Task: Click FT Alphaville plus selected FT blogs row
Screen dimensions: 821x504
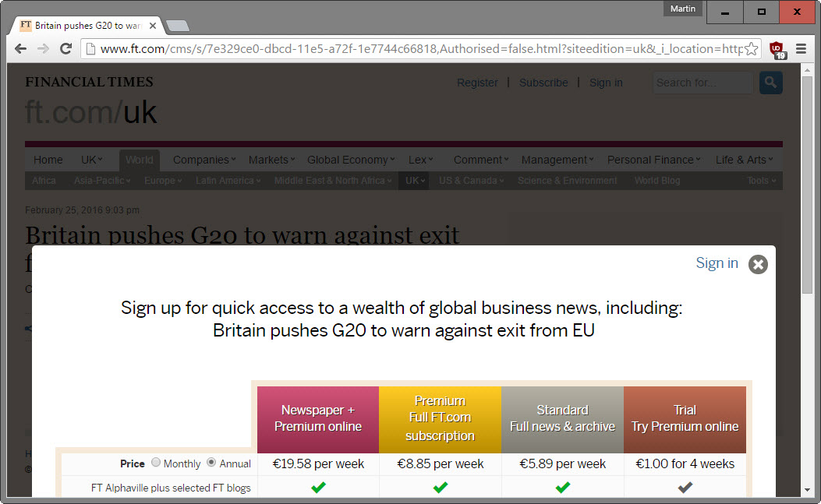Action: coord(171,488)
